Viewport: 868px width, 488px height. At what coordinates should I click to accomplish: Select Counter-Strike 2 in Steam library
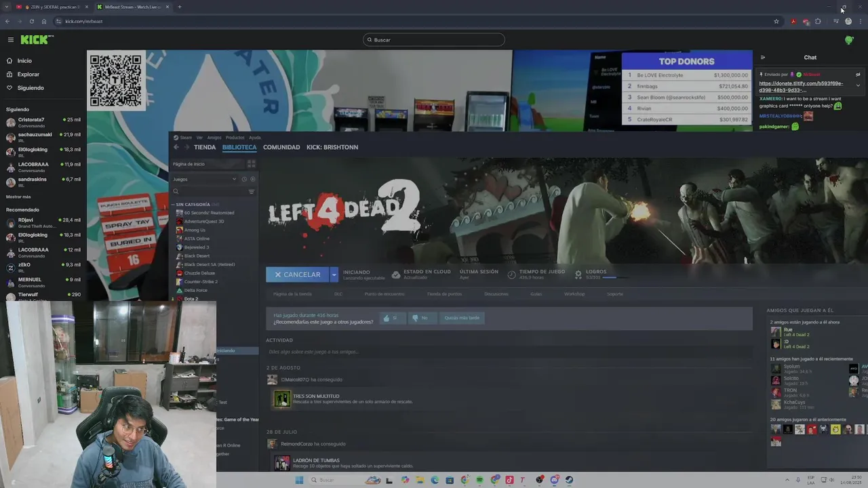(200, 281)
